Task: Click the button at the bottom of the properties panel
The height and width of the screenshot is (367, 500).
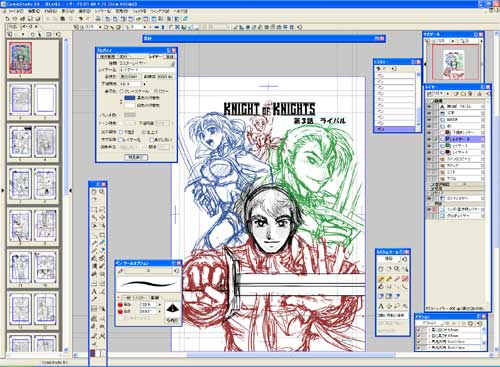Action: click(x=136, y=157)
